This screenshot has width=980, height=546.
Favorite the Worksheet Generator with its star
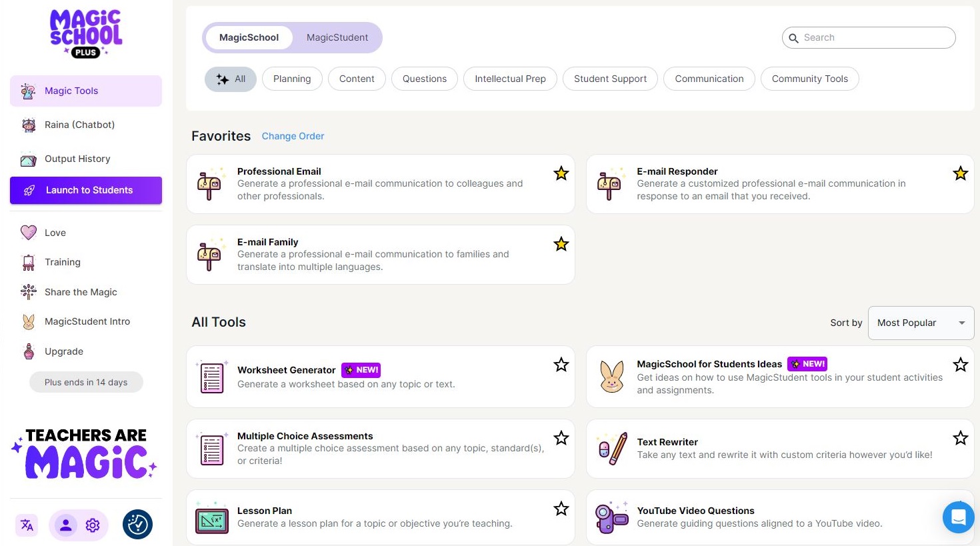pos(561,365)
